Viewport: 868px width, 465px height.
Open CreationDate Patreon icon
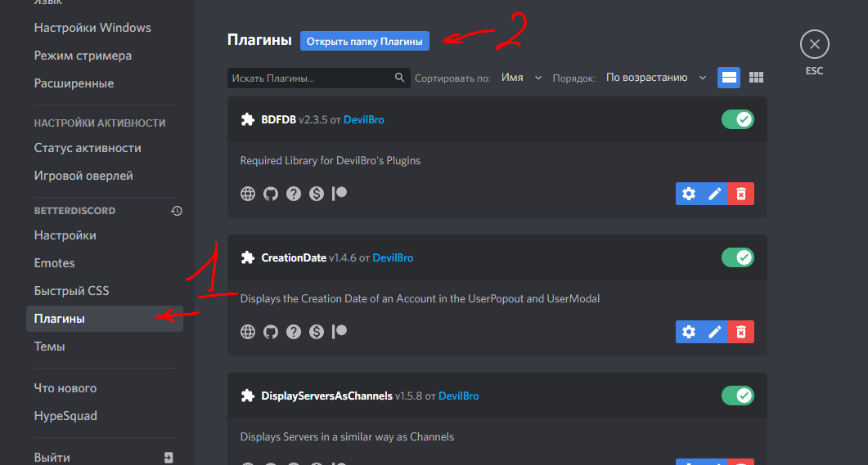coord(340,332)
